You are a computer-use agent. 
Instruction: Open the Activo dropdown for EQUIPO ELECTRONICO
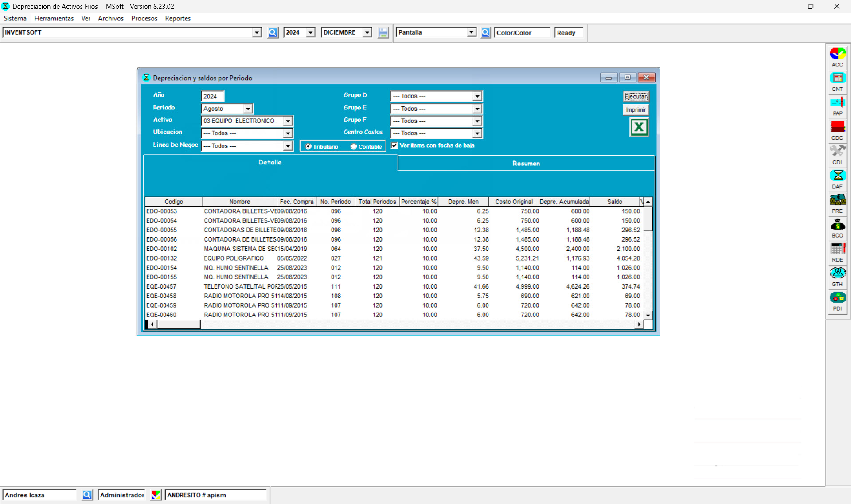tap(288, 121)
